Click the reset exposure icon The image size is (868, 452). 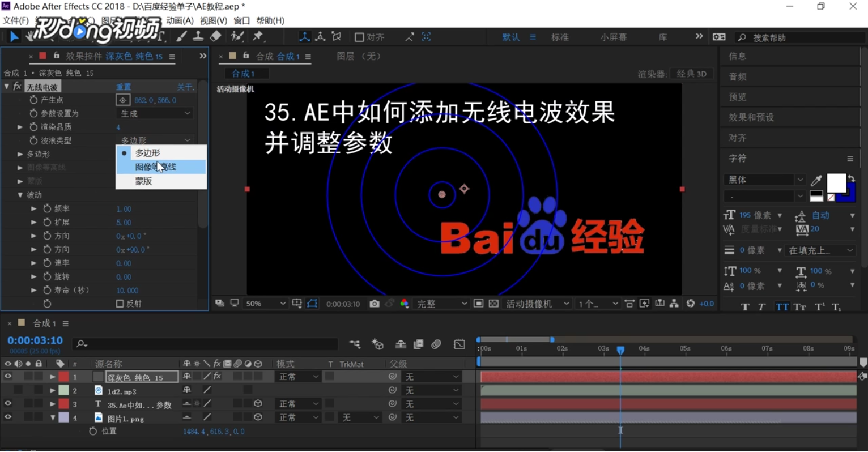tap(691, 304)
